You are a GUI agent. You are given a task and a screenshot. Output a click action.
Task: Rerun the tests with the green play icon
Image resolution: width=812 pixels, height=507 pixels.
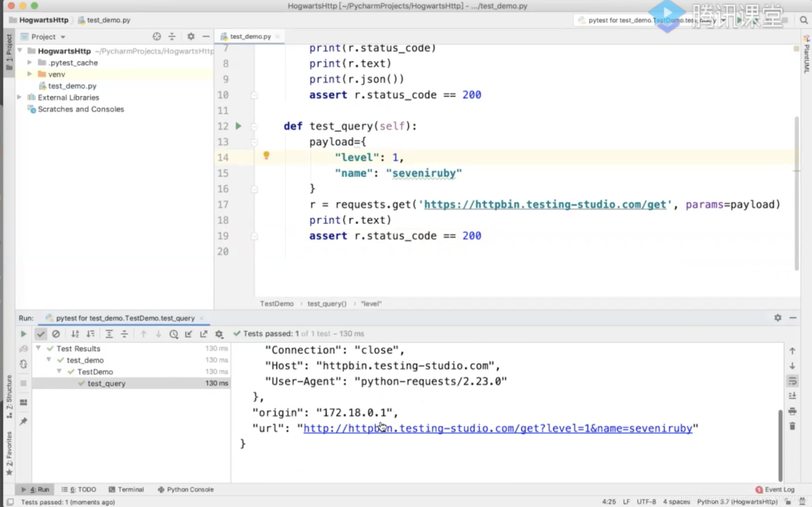[x=23, y=334]
